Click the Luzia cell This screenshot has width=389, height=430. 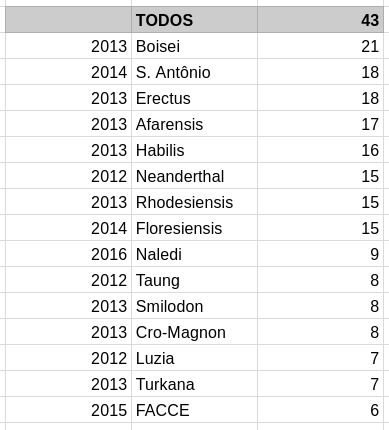point(194,358)
